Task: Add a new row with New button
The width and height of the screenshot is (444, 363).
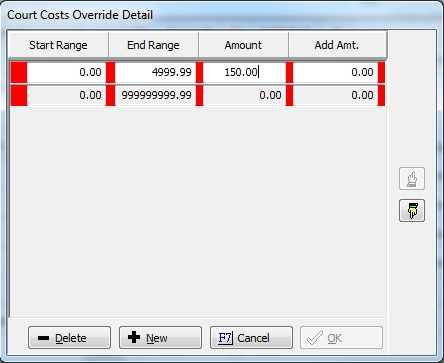Action: (160, 338)
